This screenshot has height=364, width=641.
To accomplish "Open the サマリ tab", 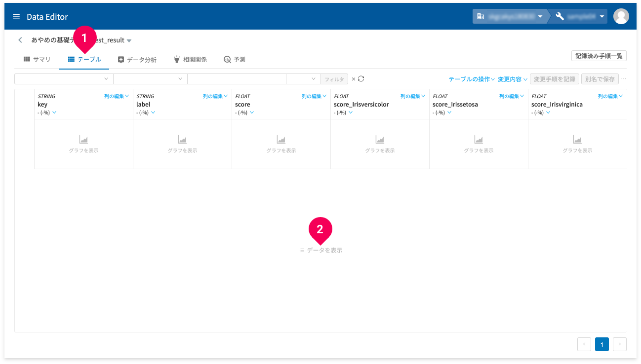I will coord(37,60).
